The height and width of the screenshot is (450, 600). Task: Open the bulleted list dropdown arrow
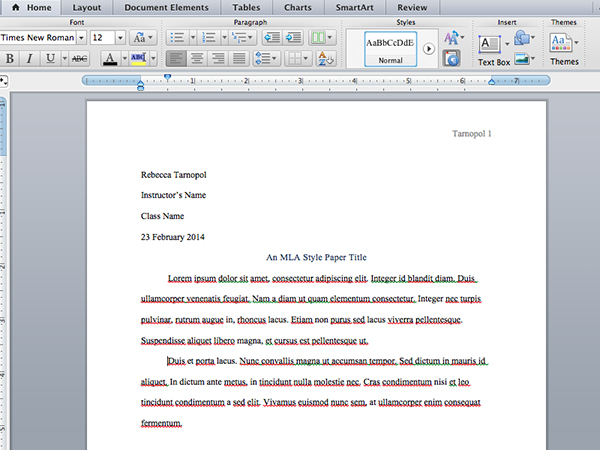pos(192,38)
